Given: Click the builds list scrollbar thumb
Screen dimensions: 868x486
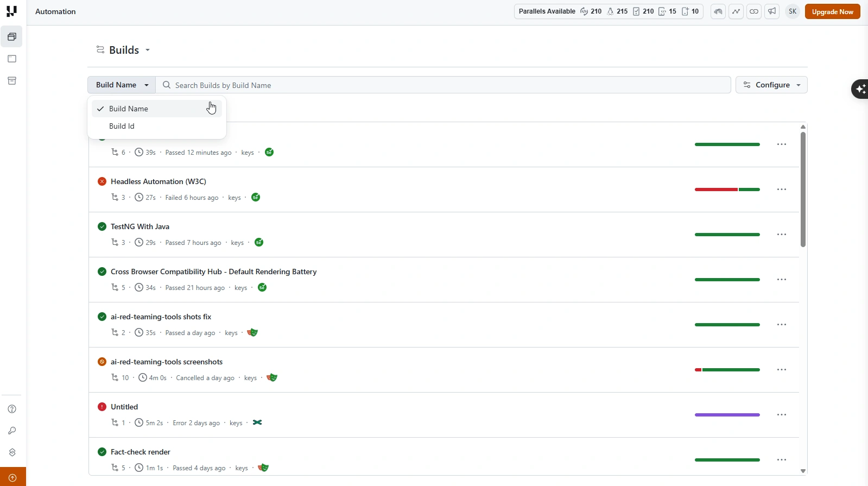Looking at the screenshot, I should pyautogui.click(x=803, y=189).
